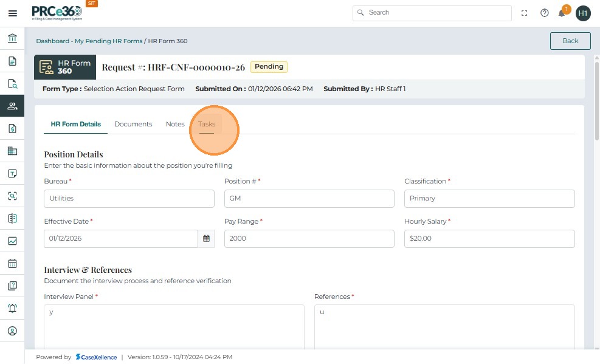The image size is (600, 364).
Task: Click the user profile sidebar icon
Action: [12, 331]
